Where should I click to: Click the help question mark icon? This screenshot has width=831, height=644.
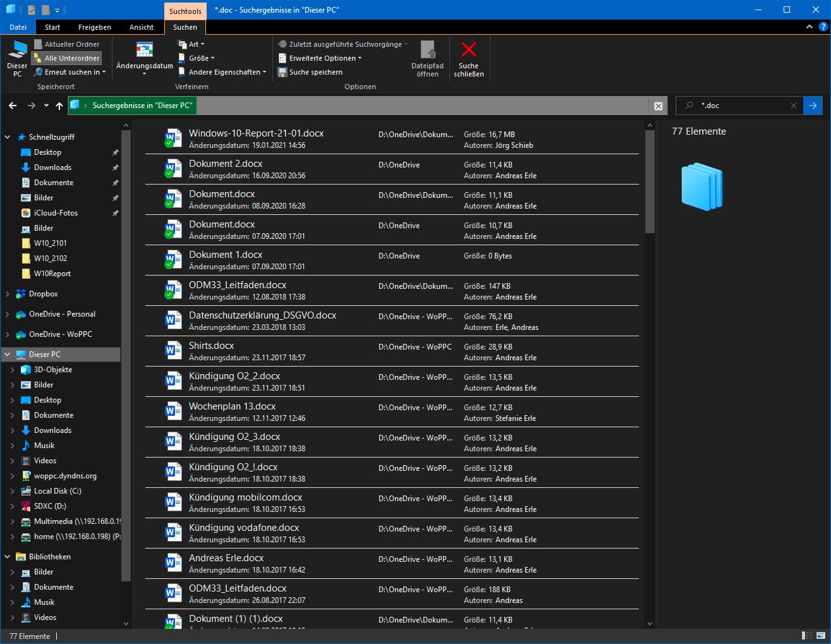(x=823, y=27)
